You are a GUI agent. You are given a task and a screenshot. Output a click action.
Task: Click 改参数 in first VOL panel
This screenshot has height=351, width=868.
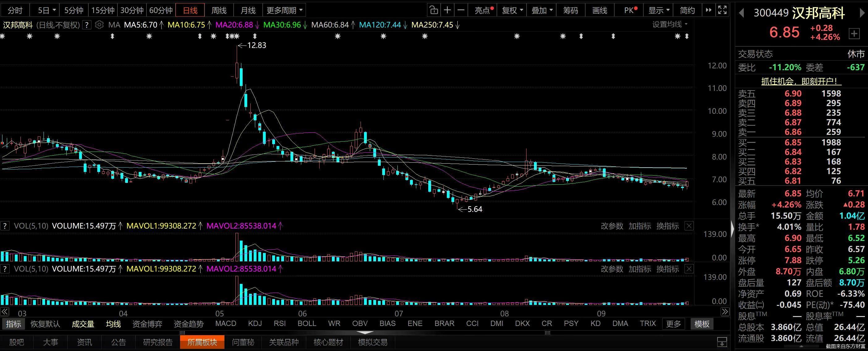click(612, 226)
